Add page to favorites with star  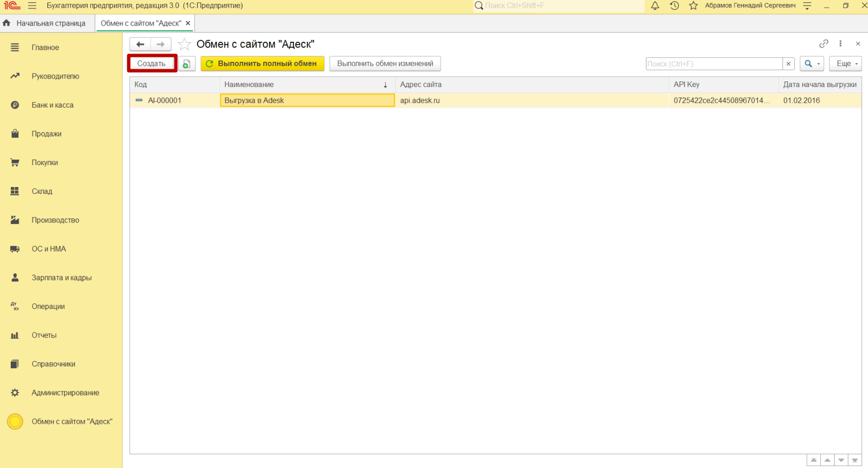pos(184,44)
